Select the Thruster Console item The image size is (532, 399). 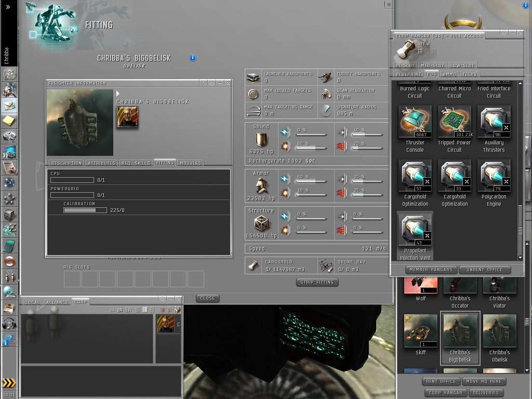[415, 129]
